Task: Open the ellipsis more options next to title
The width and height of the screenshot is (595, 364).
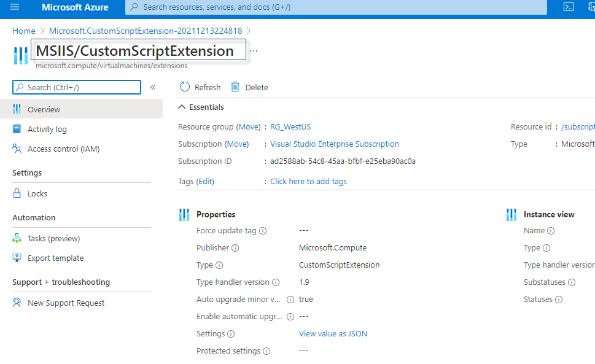Action: (x=254, y=51)
